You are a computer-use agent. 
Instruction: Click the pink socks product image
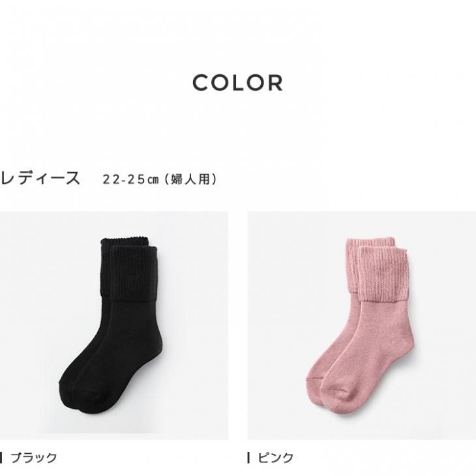click(362, 325)
